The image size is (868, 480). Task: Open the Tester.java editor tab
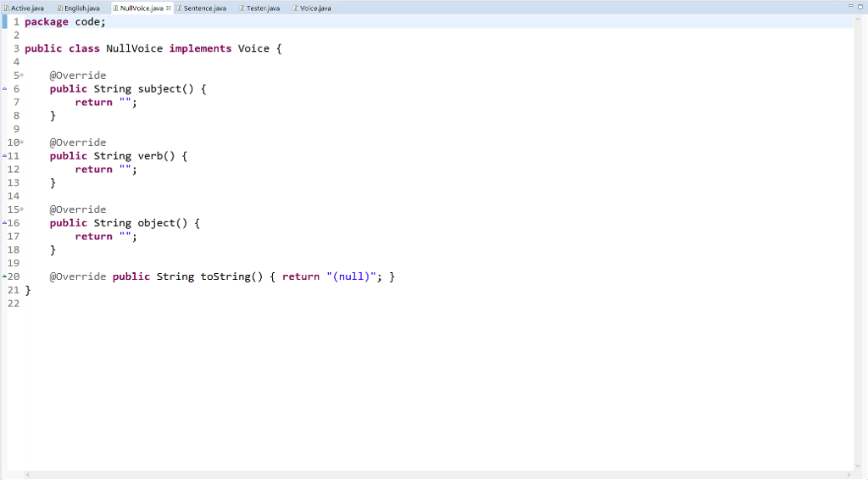coord(259,8)
